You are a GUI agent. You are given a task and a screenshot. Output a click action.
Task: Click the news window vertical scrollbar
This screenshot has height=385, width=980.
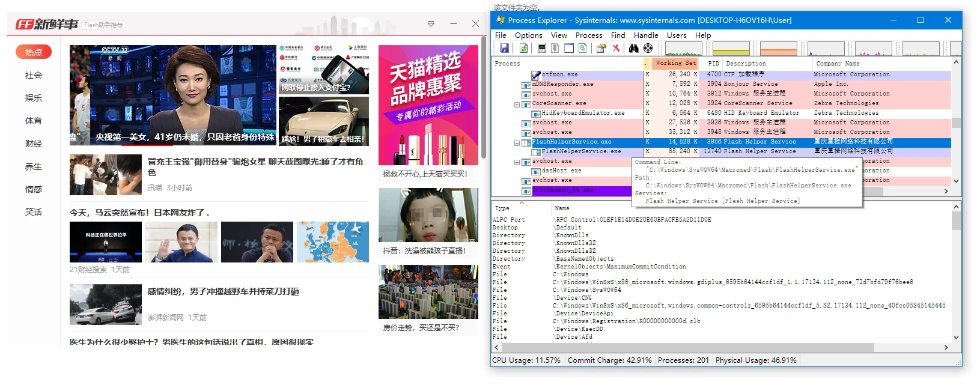[484, 96]
